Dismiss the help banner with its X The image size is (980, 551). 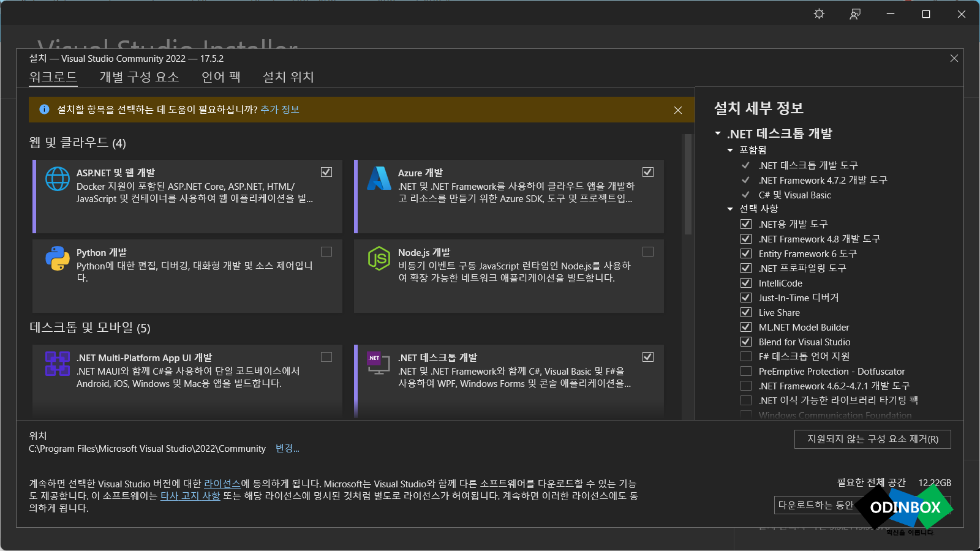click(677, 110)
